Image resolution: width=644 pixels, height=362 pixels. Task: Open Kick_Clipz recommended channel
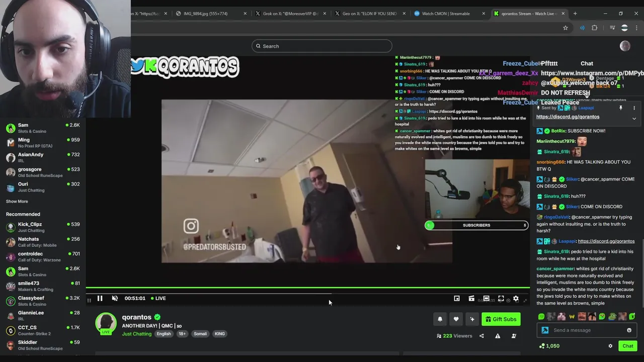(x=43, y=227)
